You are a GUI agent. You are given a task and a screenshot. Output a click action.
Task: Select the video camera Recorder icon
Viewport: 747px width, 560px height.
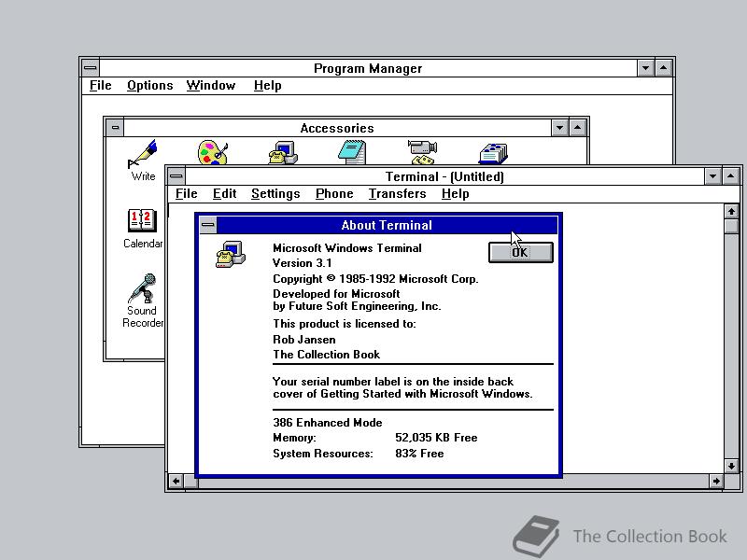[x=422, y=152]
